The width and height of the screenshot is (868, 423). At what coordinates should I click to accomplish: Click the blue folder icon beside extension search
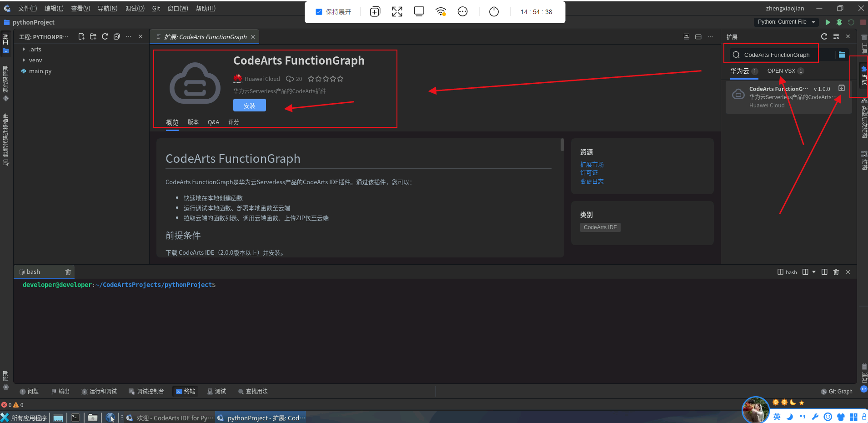pos(842,55)
